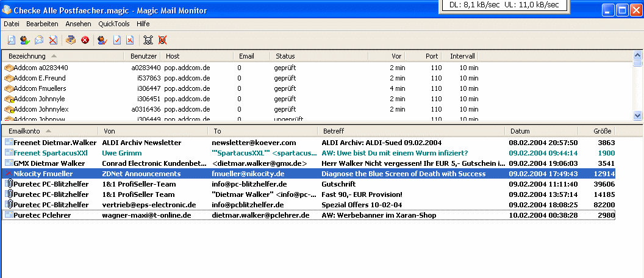The image size is (644, 278).
Task: Open the Datei menu
Action: [x=12, y=24]
